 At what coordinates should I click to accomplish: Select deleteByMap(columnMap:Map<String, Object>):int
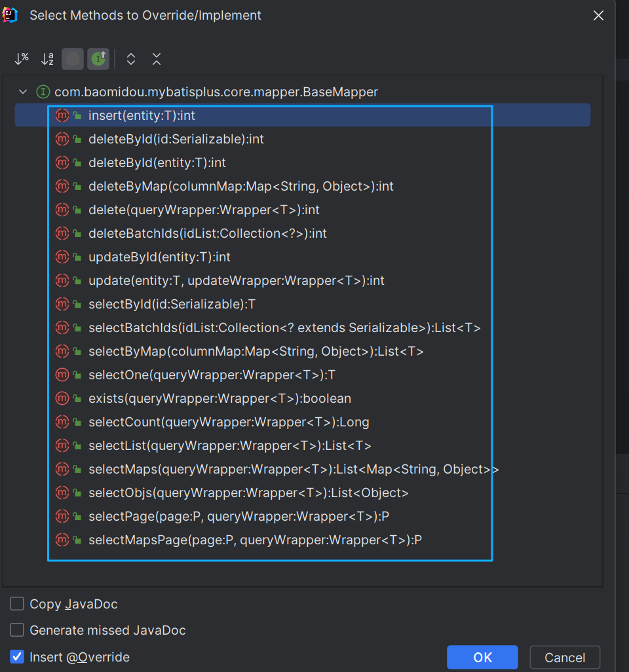click(x=302, y=186)
